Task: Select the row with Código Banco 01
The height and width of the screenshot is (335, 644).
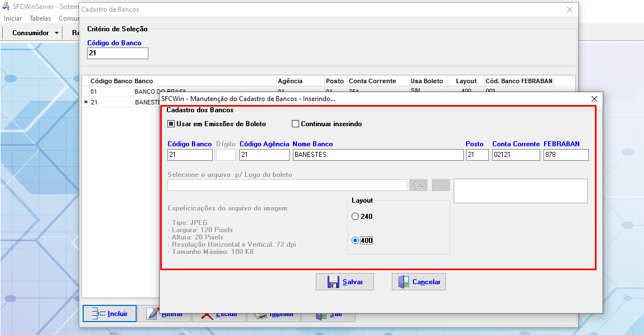Action: coord(112,91)
